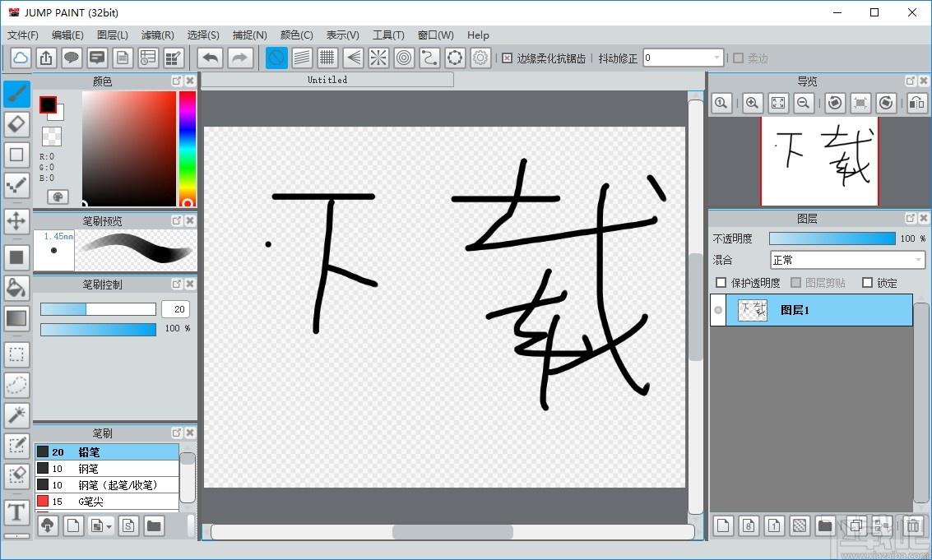Open snap settings gear
This screenshot has height=560, width=932.
click(x=480, y=58)
